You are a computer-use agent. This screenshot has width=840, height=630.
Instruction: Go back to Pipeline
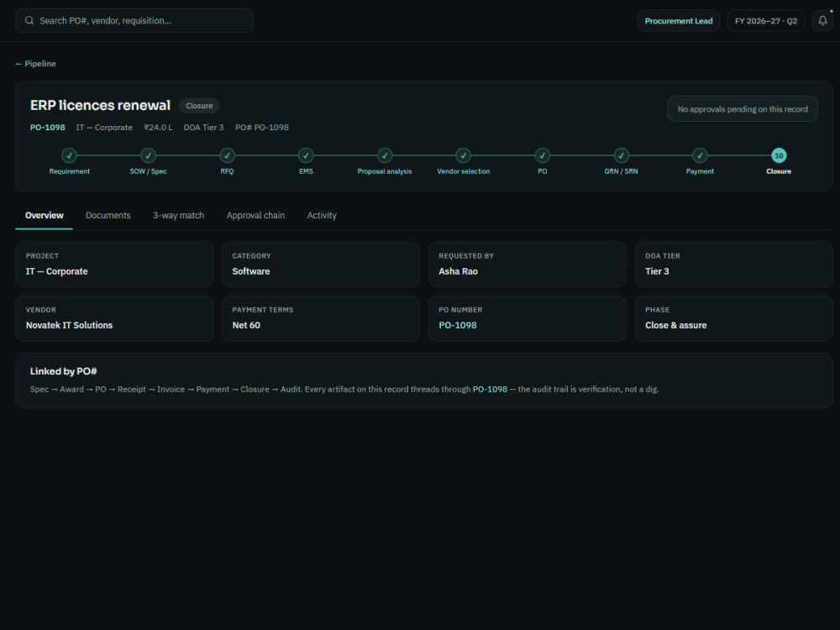click(x=35, y=64)
